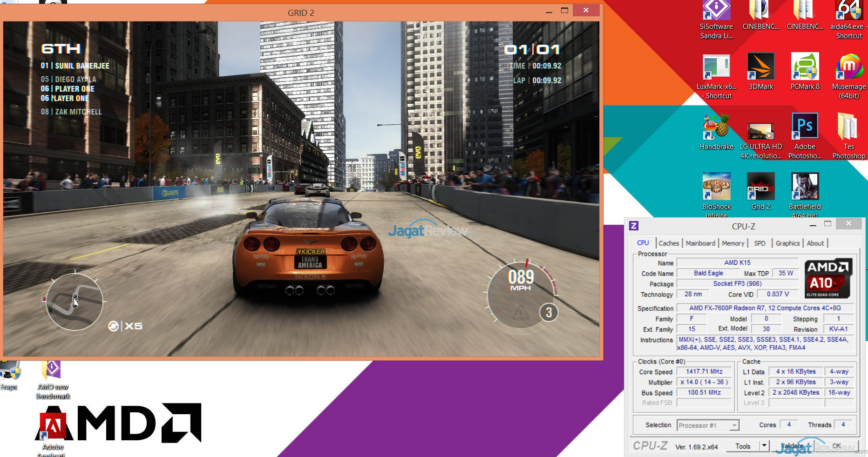Switch to the Mainboard tab
The height and width of the screenshot is (457, 868).
(x=700, y=243)
